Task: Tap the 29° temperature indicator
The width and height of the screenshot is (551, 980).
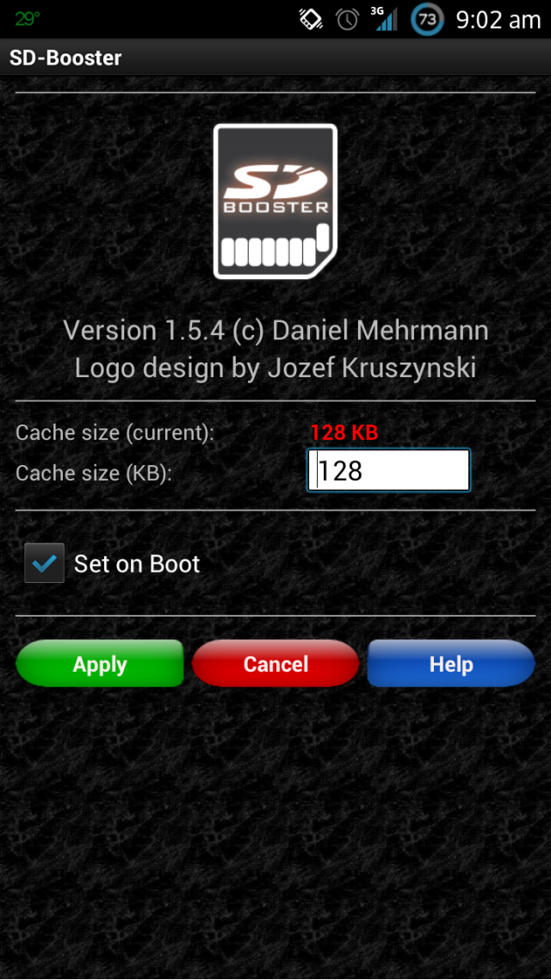Action: pos(28,19)
